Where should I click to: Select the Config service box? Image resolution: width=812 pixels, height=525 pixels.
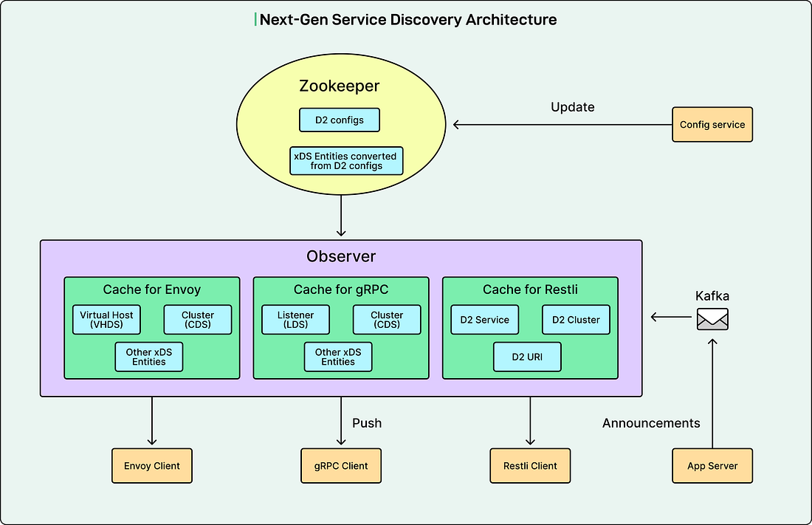pyautogui.click(x=712, y=124)
